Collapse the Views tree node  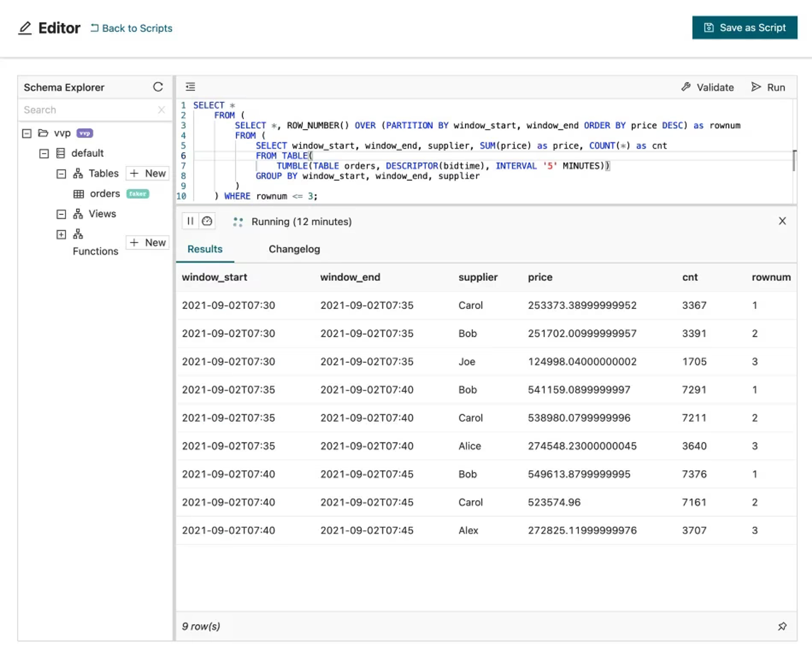[x=61, y=214]
